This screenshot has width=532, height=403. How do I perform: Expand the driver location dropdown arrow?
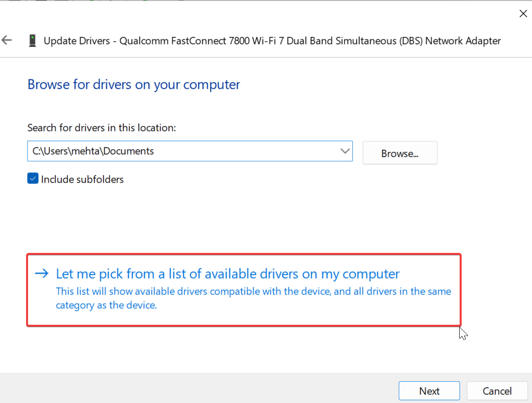pos(344,151)
